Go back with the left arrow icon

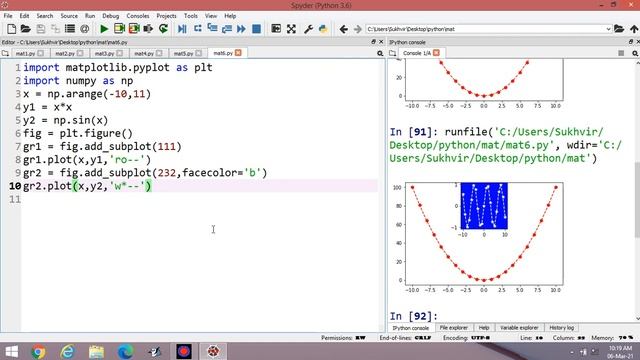(x=343, y=29)
